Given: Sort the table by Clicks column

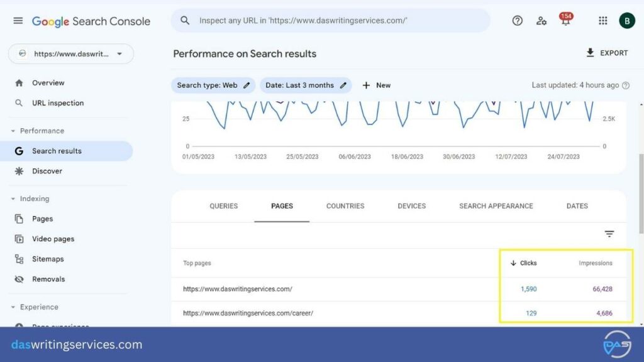Looking at the screenshot, I should pyautogui.click(x=524, y=263).
